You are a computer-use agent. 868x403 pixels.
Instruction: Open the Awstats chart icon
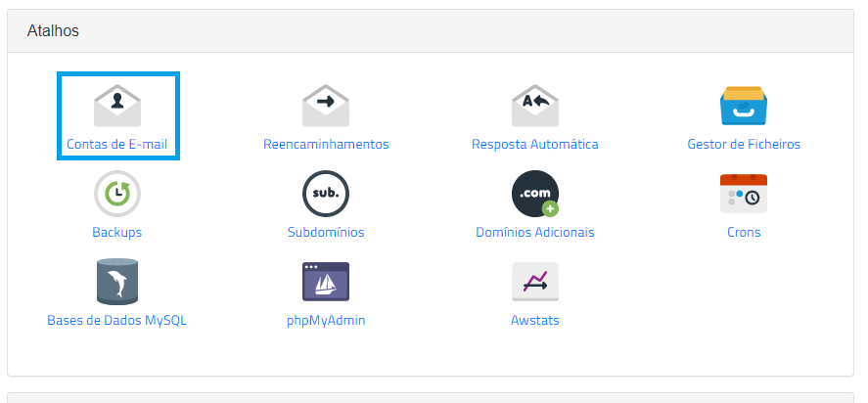534,281
